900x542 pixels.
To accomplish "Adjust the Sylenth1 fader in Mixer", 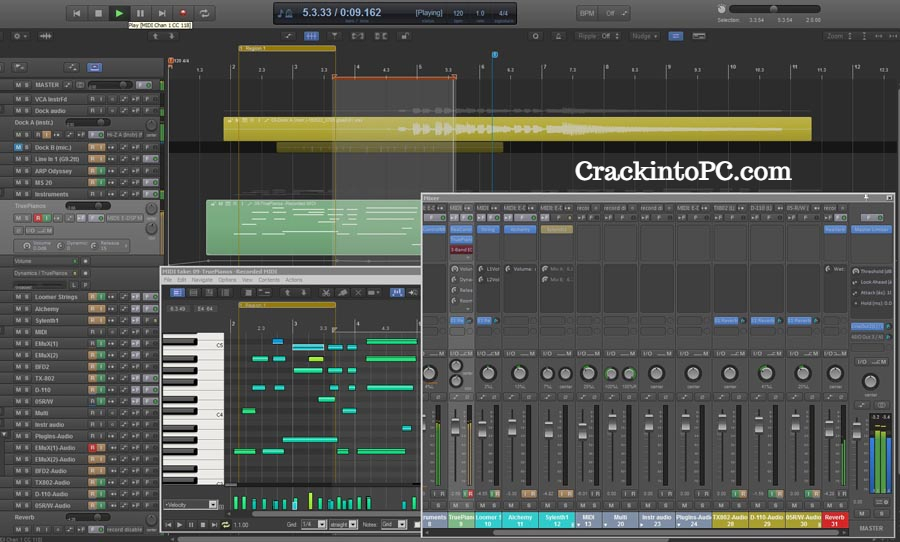I will click(x=549, y=428).
